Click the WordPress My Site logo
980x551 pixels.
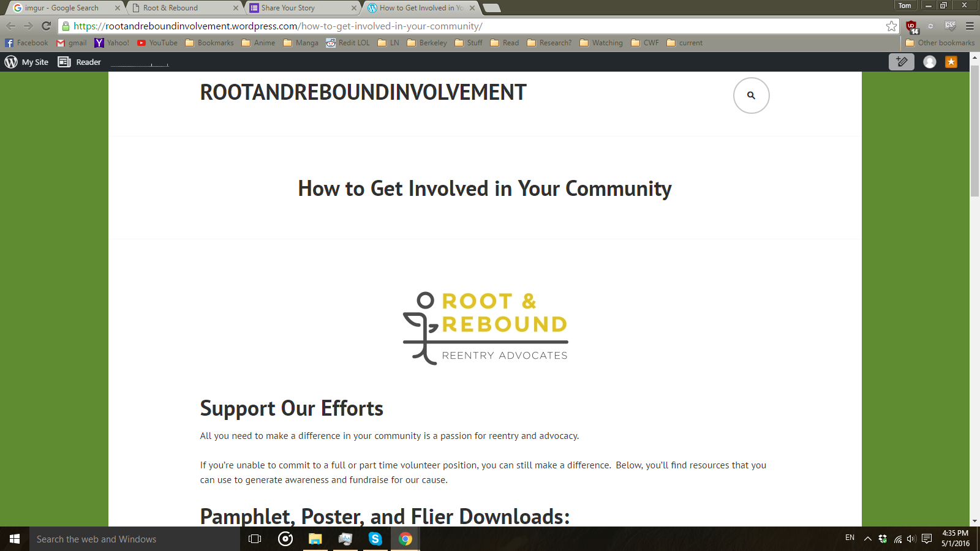pos(26,62)
